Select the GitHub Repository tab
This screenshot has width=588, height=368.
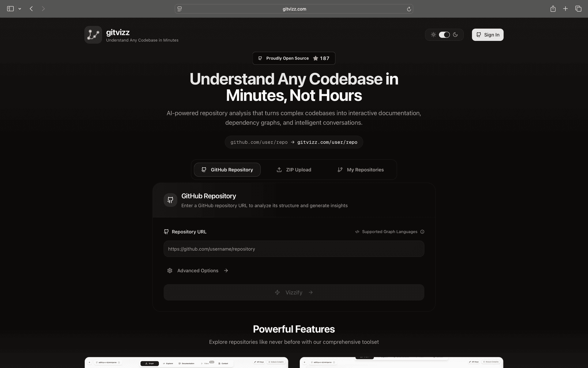coord(227,170)
